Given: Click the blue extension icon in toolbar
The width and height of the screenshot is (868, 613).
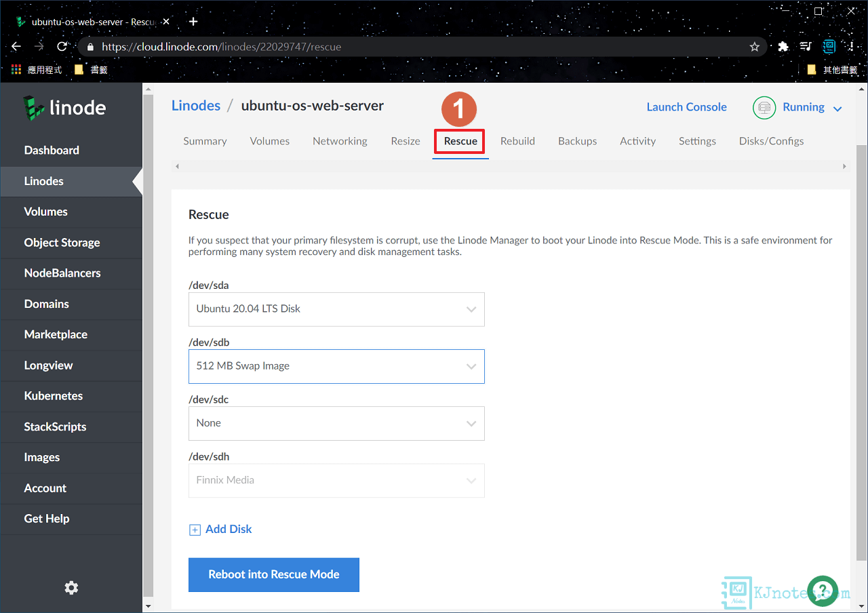Looking at the screenshot, I should tap(829, 47).
